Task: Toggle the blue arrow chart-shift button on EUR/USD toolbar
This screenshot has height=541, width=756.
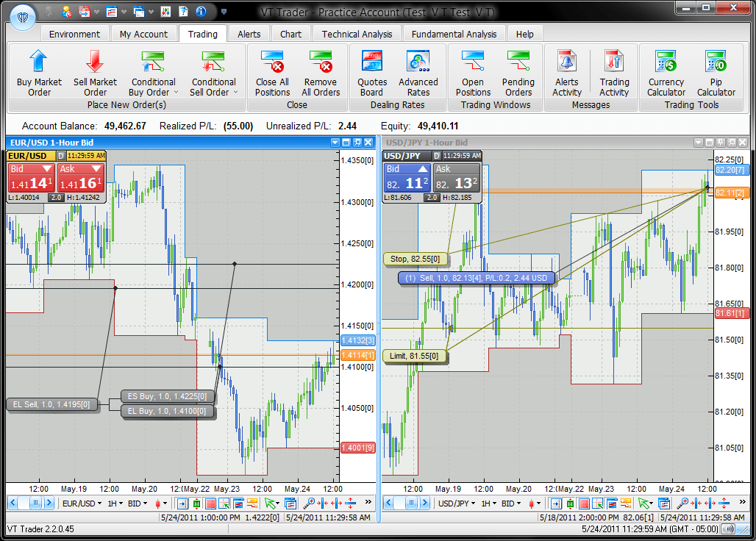Action: point(182,504)
